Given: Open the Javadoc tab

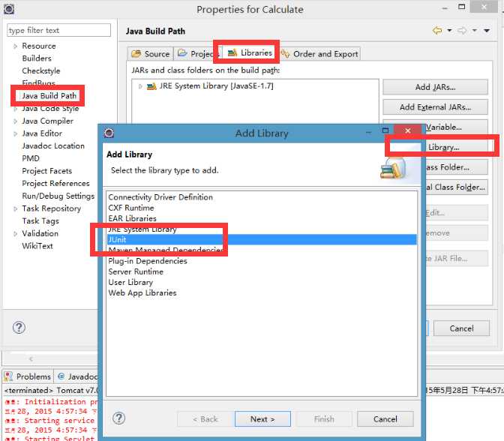Looking at the screenshot, I should [x=77, y=376].
